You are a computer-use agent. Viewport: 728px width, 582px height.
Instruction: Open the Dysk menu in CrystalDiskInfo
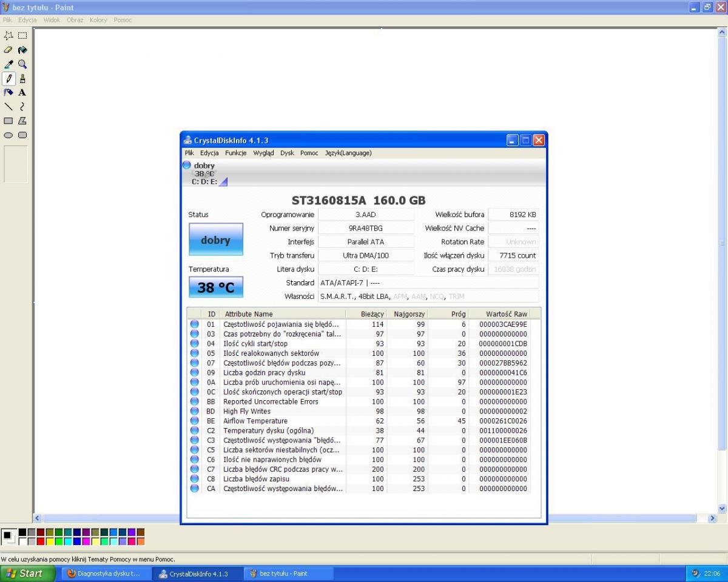click(x=287, y=153)
